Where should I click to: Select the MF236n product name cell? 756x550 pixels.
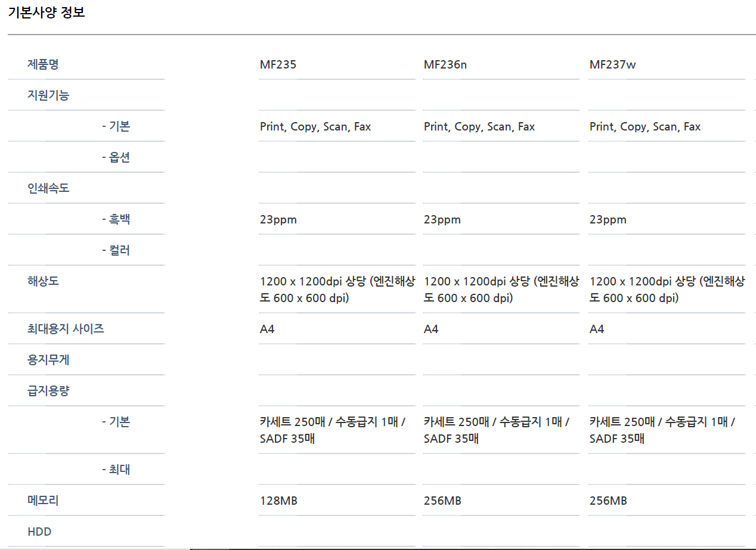(445, 64)
